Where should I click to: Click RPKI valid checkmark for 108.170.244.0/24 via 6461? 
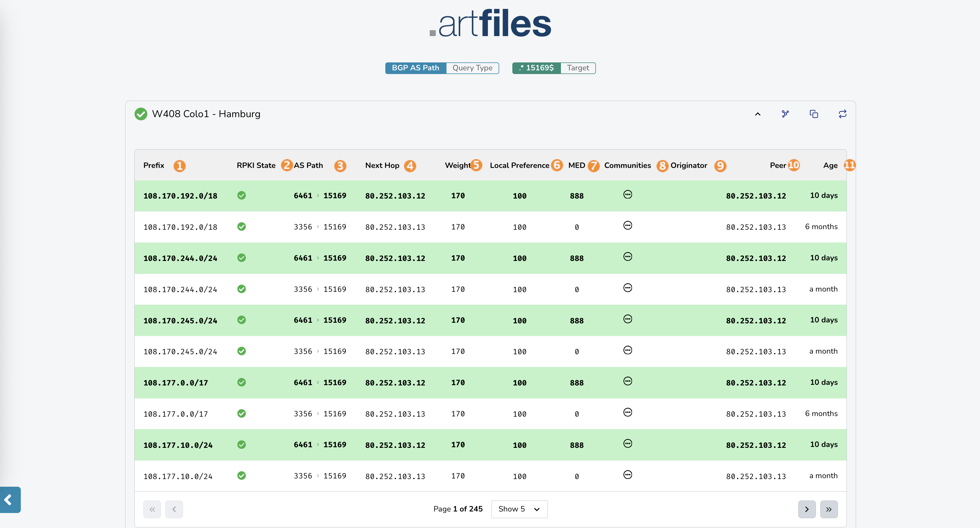coord(241,258)
